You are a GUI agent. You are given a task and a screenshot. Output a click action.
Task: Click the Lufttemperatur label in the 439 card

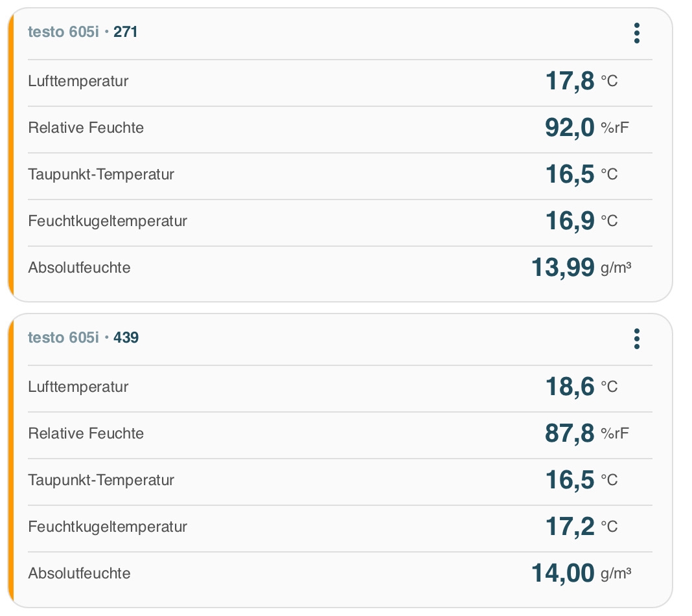(x=78, y=387)
